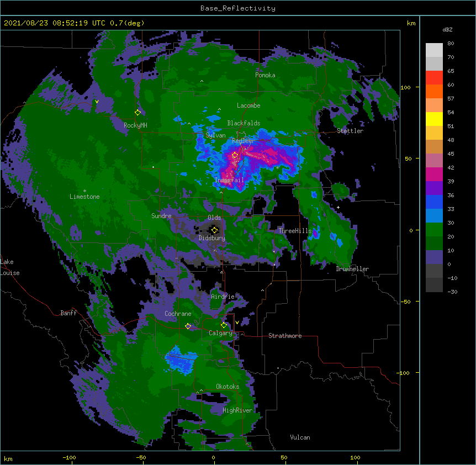The height and width of the screenshot is (465, 476).
Task: Click the blue 33–36 dBZ legend swatch
Action: tap(434, 202)
